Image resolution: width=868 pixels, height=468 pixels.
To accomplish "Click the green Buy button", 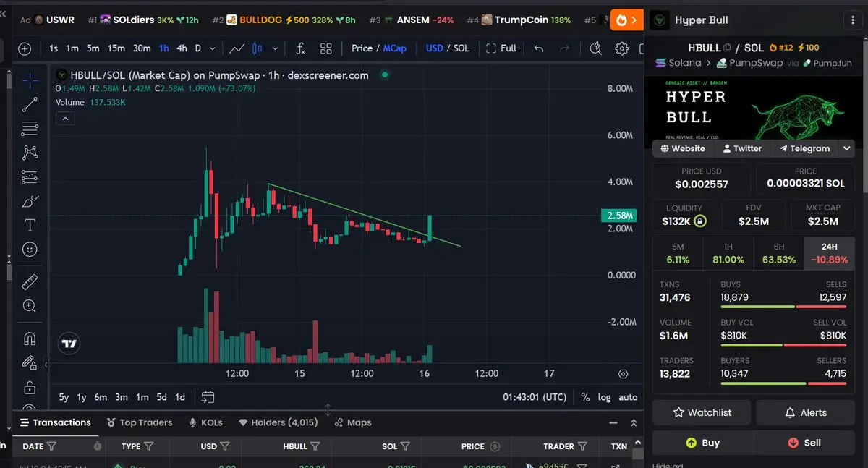I will pos(702,443).
